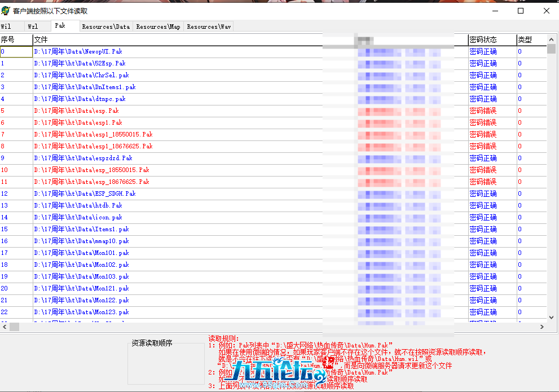Click the horizontal scrollbar left arrow
Image resolution: width=559 pixels, height=392 pixels.
[5, 327]
